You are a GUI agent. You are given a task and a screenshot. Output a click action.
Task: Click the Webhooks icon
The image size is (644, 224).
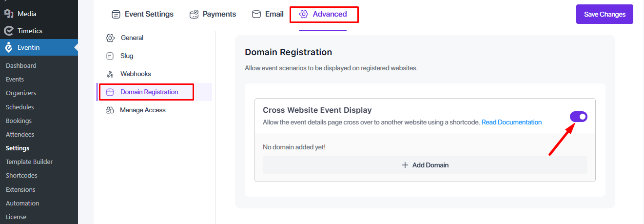[x=110, y=74]
